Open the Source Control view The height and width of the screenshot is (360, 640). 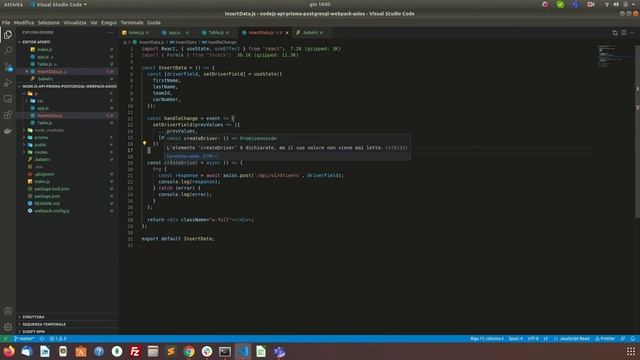click(x=8, y=67)
